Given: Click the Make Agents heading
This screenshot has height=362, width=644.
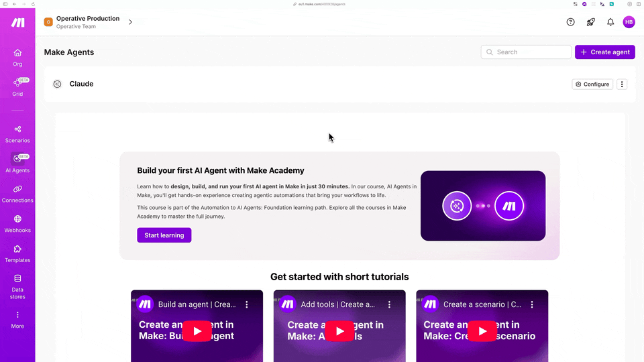Looking at the screenshot, I should [x=69, y=52].
